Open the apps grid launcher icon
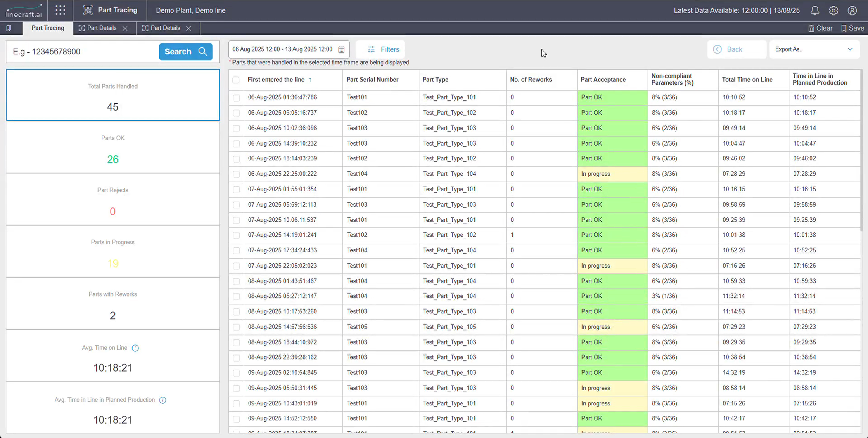868x438 pixels. 60,10
